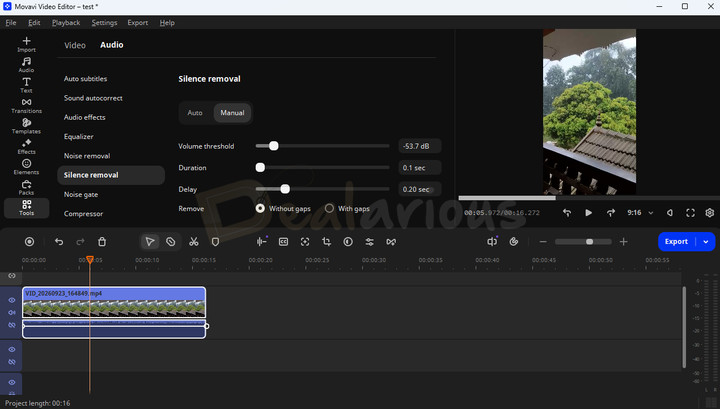Open the File menu
Screen dimensions: 720x409
11,22
